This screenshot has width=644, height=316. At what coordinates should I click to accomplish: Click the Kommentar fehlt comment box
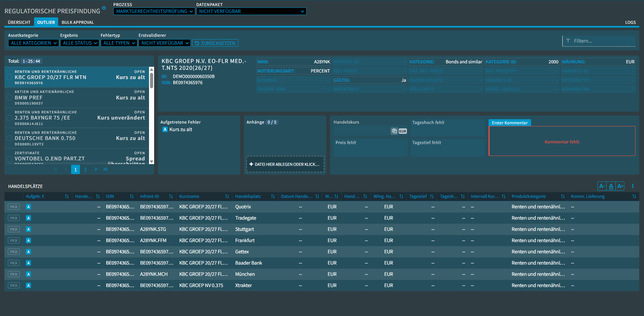(x=562, y=141)
